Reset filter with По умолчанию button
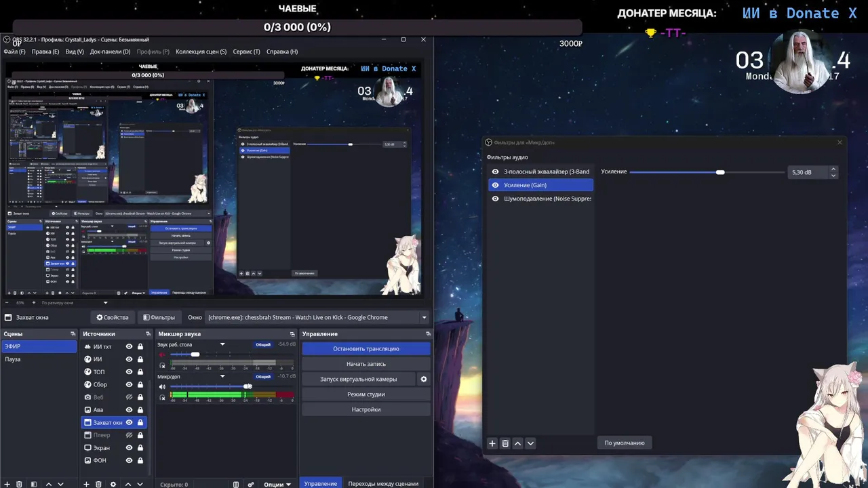Viewport: 868px width, 488px height. click(x=625, y=443)
